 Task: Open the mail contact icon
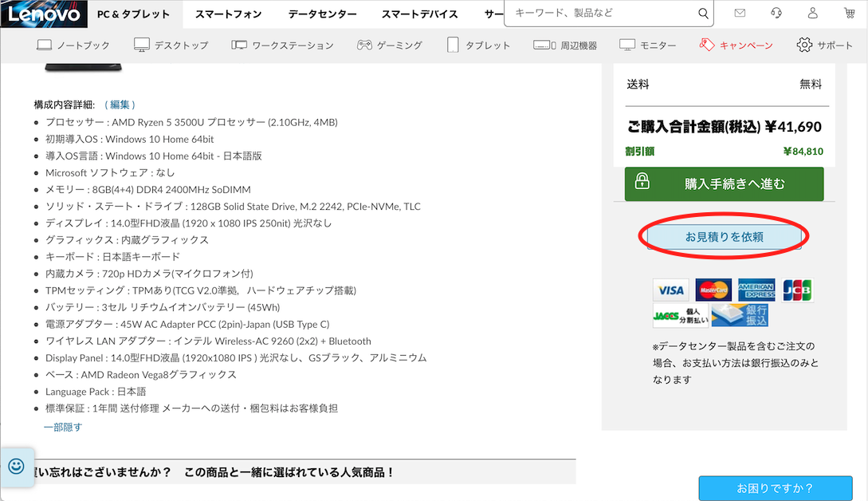coord(740,14)
